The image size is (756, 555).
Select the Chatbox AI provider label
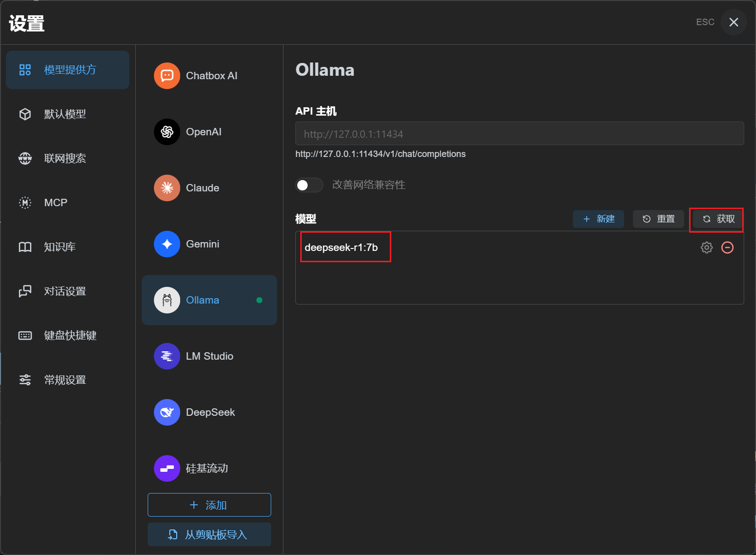212,76
